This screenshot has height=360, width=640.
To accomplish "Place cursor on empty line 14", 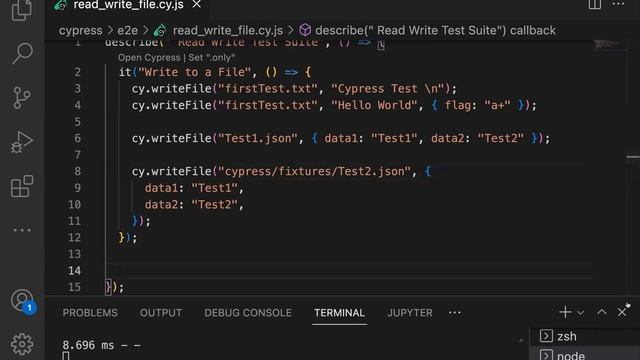I will point(347,271).
